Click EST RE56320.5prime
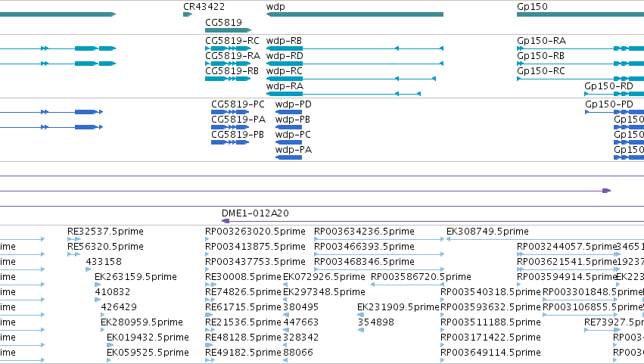Viewport: 644px width, 364px height. 73,254
